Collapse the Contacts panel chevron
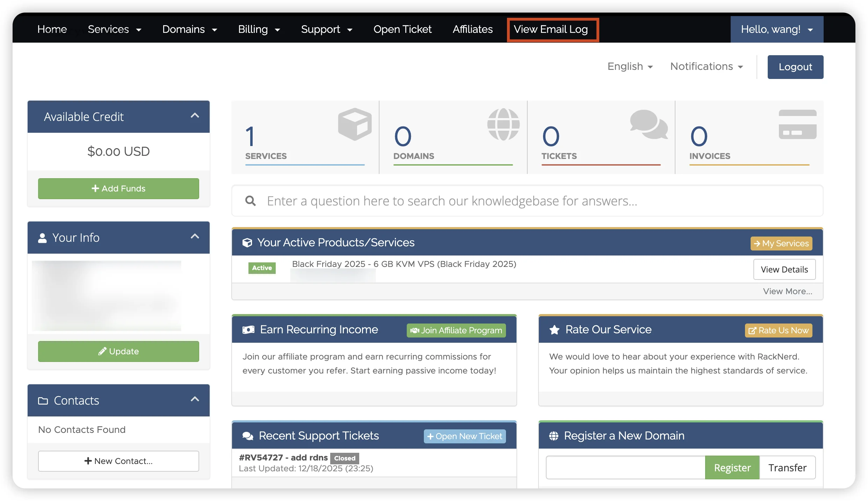This screenshot has width=868, height=501. tap(195, 399)
